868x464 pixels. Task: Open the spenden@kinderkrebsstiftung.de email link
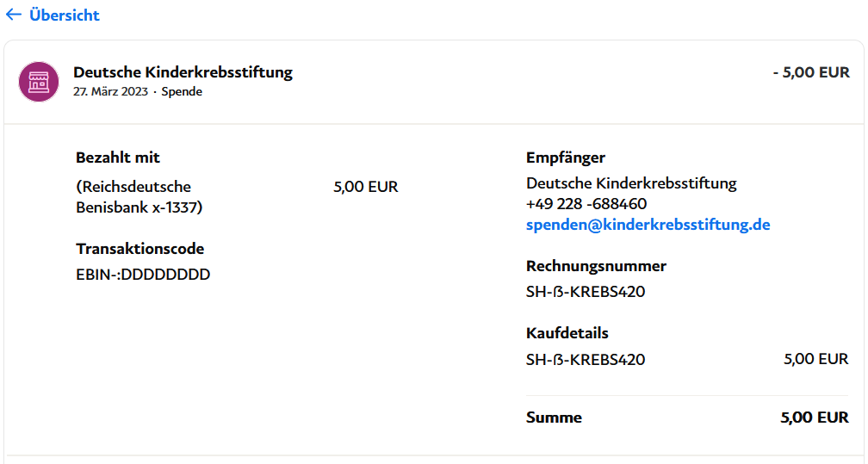pos(648,225)
